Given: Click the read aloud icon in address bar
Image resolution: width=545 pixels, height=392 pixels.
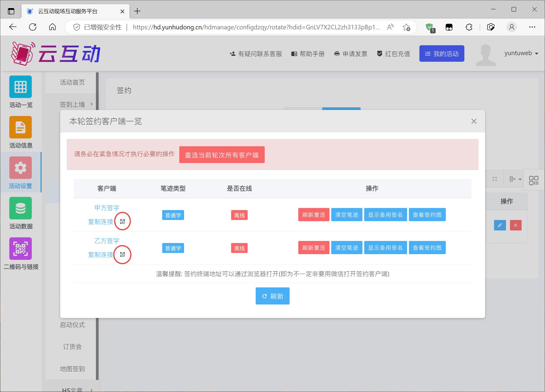Looking at the screenshot, I should click(x=390, y=27).
